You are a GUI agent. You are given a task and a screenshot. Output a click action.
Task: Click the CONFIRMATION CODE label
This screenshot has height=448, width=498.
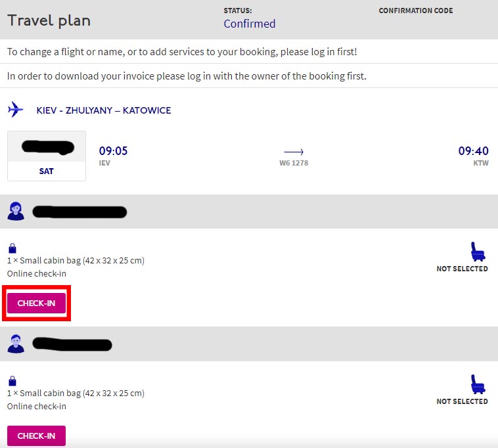pos(416,11)
